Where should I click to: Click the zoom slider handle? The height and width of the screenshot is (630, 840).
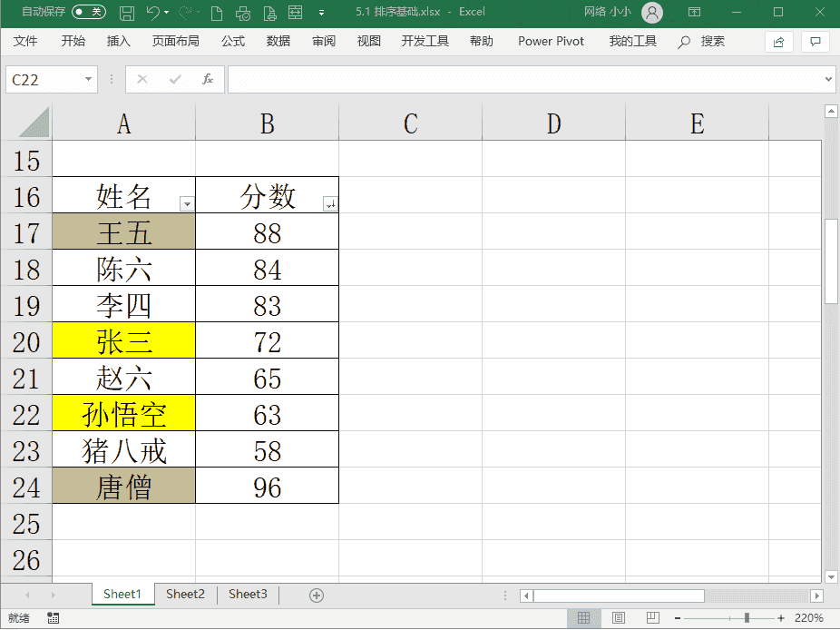click(x=747, y=618)
